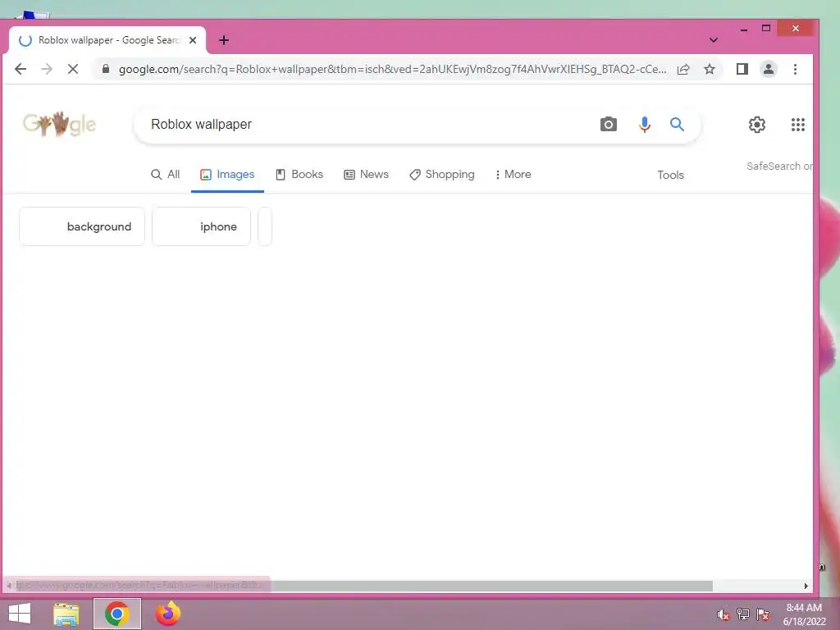Share this page via share icon
The image size is (840, 630).
683,69
